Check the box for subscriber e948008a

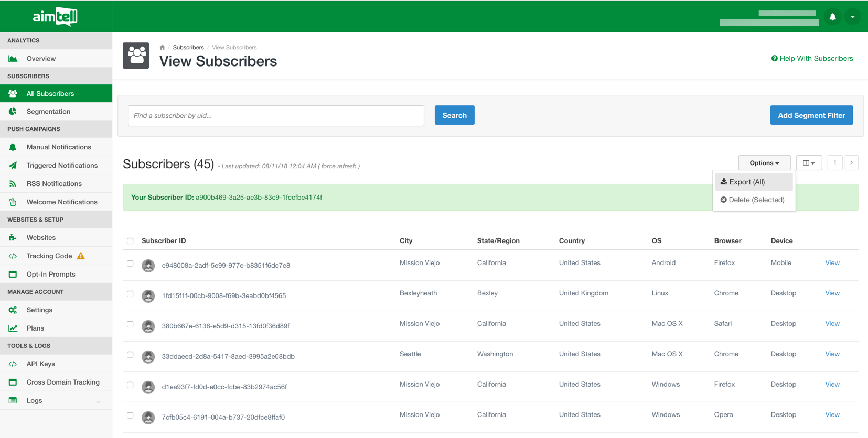click(130, 264)
